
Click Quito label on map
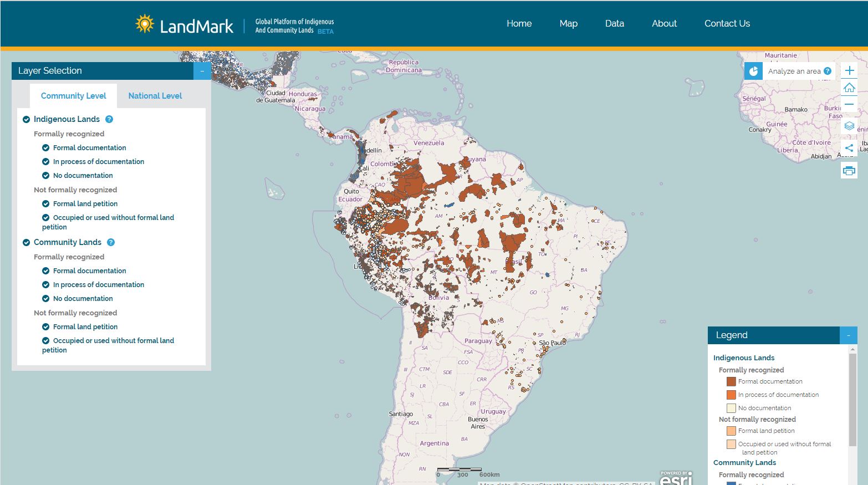coord(351,191)
